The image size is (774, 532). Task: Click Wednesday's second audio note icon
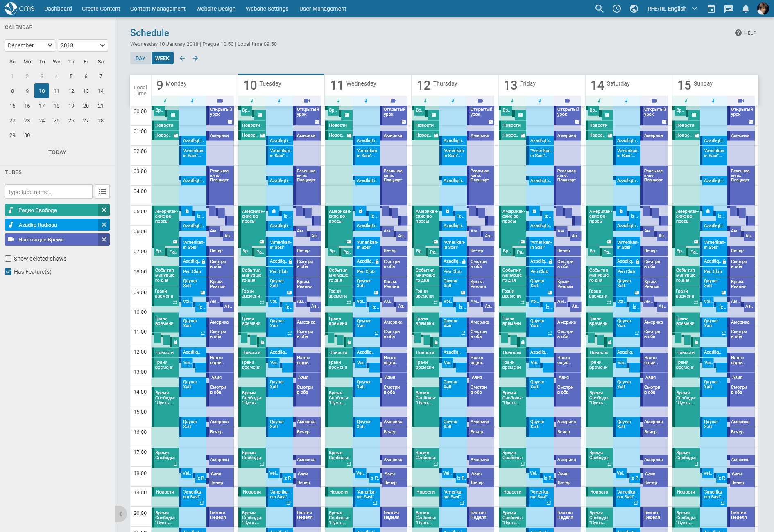(x=366, y=101)
